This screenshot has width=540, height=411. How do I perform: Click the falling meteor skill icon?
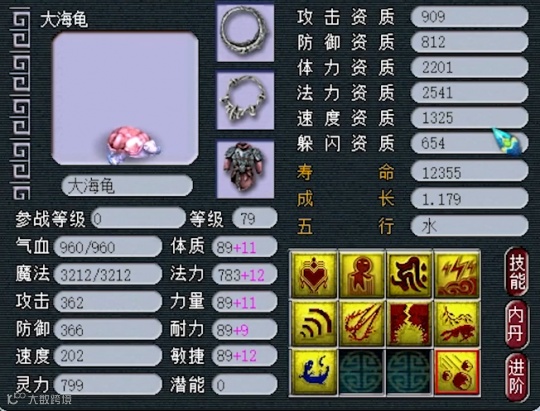tap(457, 372)
